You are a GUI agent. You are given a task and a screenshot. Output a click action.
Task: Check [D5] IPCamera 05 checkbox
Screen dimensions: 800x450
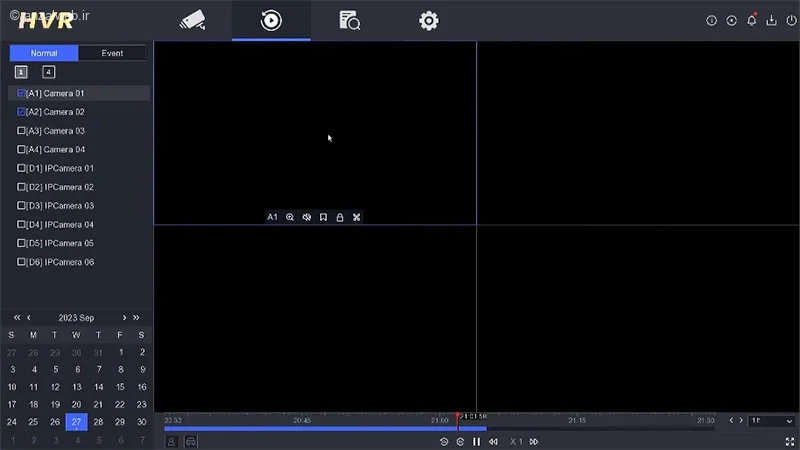click(21, 243)
